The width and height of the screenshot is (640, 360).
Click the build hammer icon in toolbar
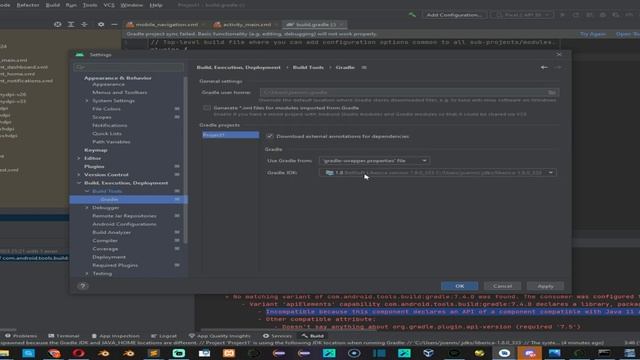click(412, 15)
